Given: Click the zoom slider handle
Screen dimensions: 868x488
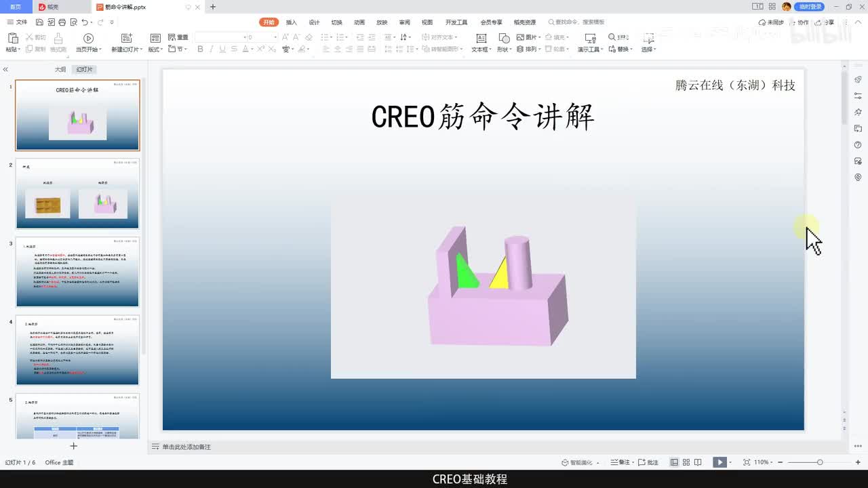Looking at the screenshot, I should pos(820,462).
